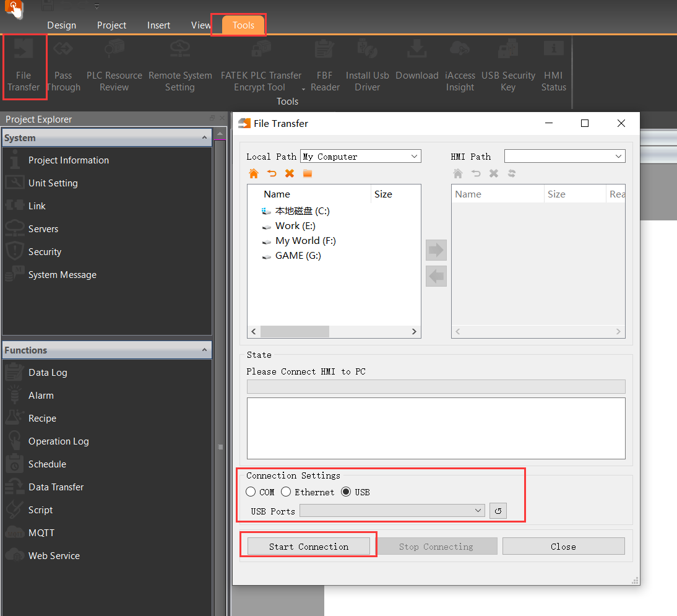Select the Tools ribbon tab
Image resolution: width=677 pixels, height=616 pixels.
coord(244,25)
